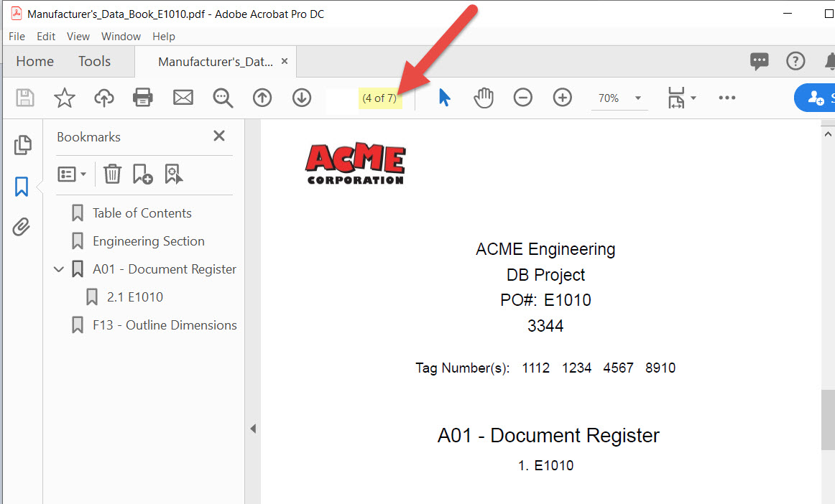Screen dimensions: 835x504
Task: Open bookmark options dropdown menu
Action: tap(71, 174)
